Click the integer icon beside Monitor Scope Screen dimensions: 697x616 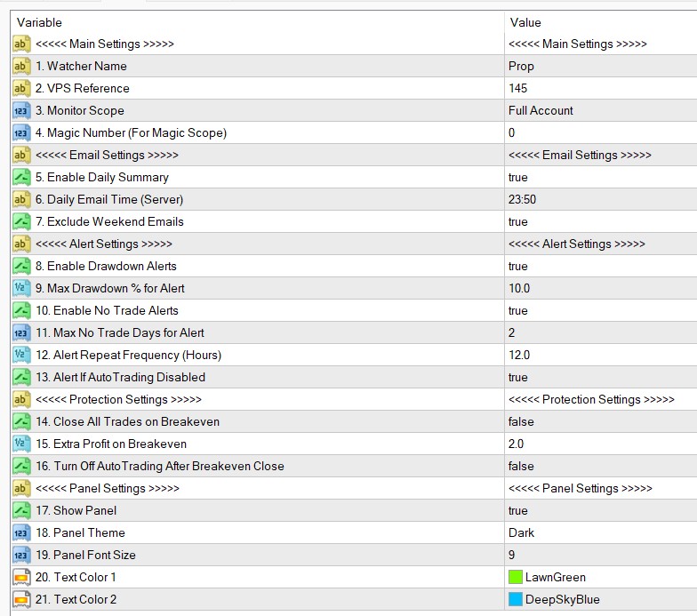(x=21, y=110)
